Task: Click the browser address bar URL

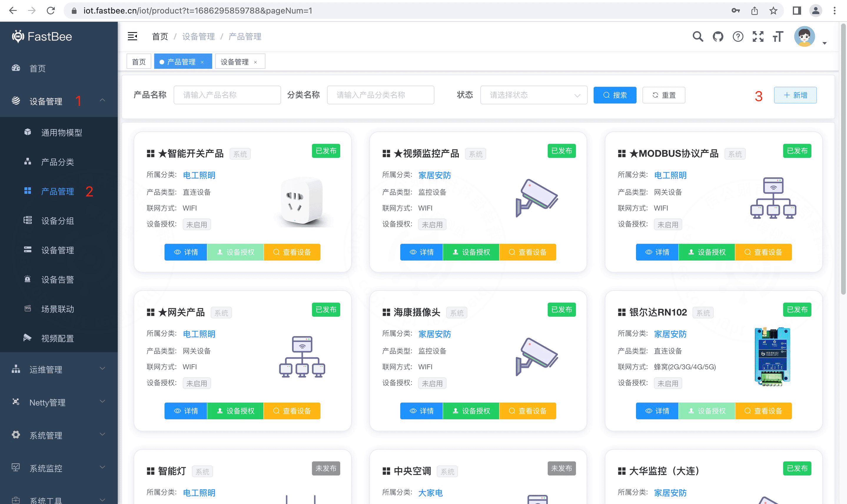Action: (198, 11)
